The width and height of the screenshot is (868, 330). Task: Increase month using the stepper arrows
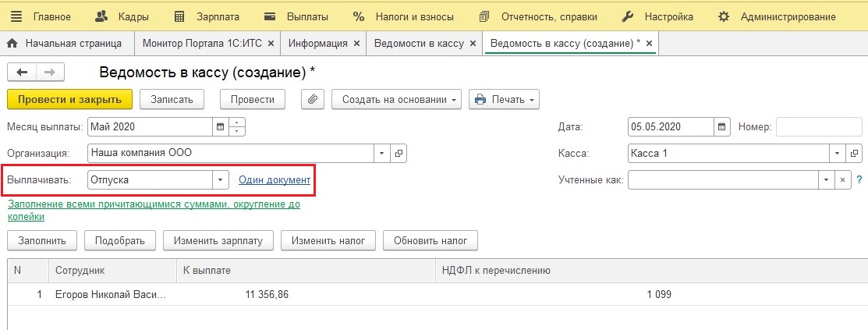237,122
